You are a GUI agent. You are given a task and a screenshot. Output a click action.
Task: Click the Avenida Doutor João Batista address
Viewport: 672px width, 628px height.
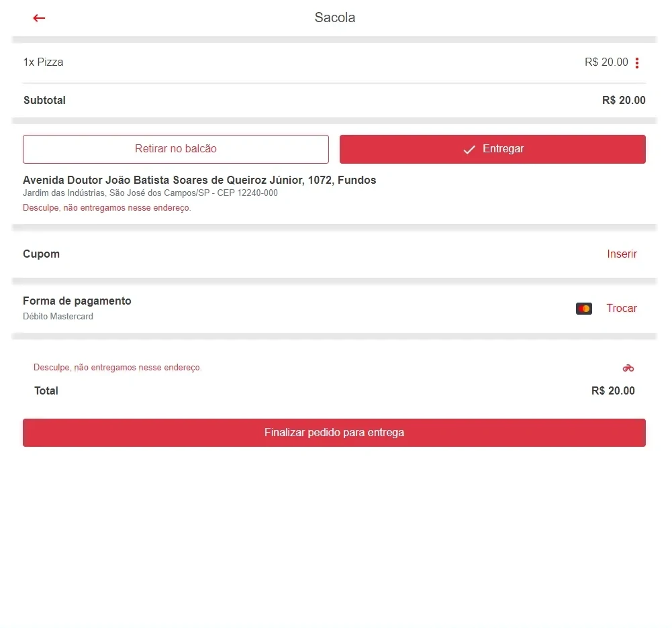pyautogui.click(x=199, y=180)
